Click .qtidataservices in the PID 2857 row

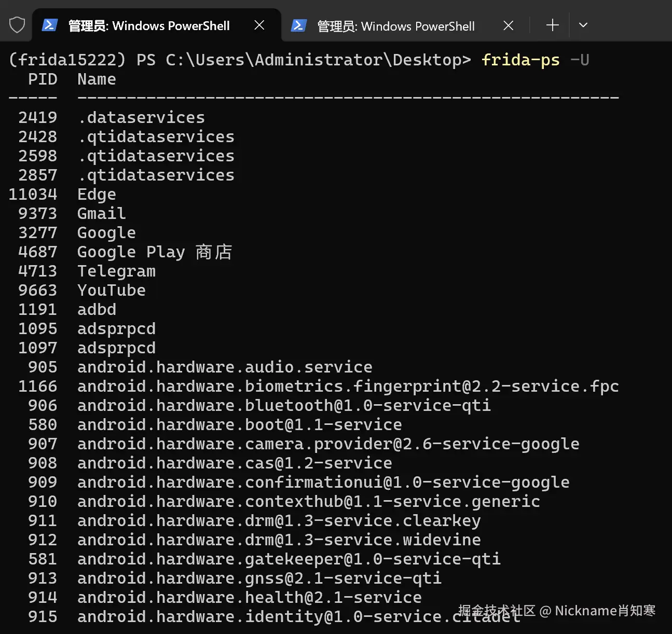coord(156,175)
